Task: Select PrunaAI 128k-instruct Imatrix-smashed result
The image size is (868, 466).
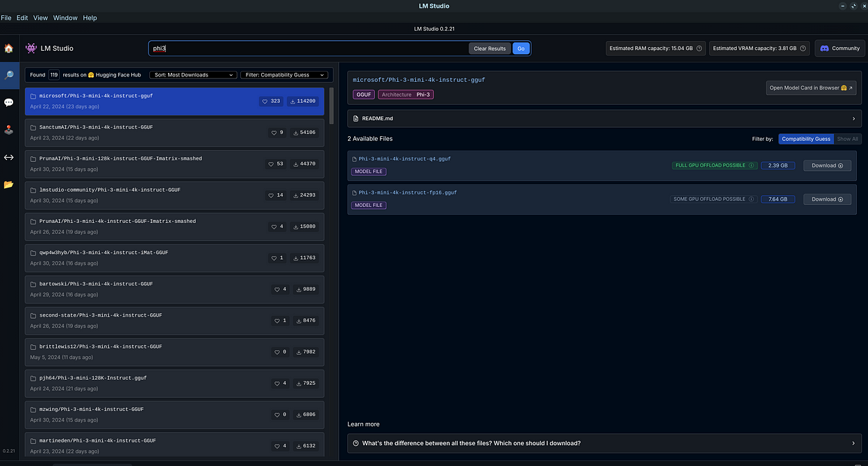Action: tap(174, 164)
